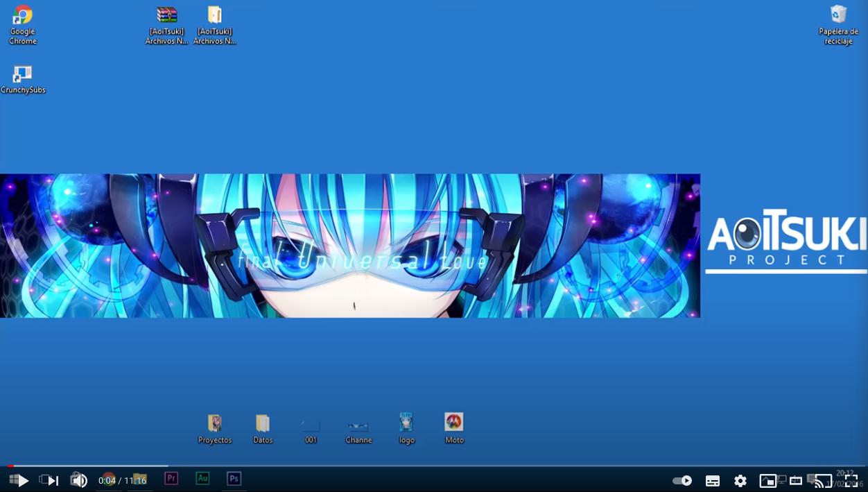Screen dimensions: 868x492
Task: Click the "CrunchySubs" label text
Action: click(23, 90)
